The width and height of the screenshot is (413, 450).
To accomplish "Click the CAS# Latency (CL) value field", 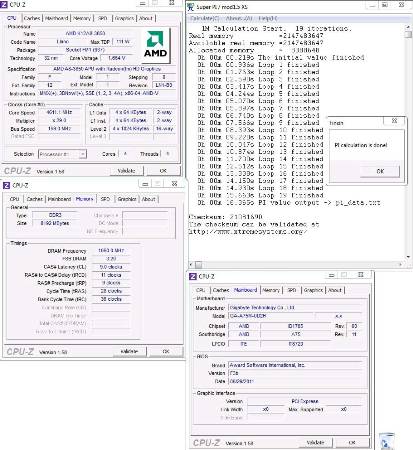I will 111,267.
